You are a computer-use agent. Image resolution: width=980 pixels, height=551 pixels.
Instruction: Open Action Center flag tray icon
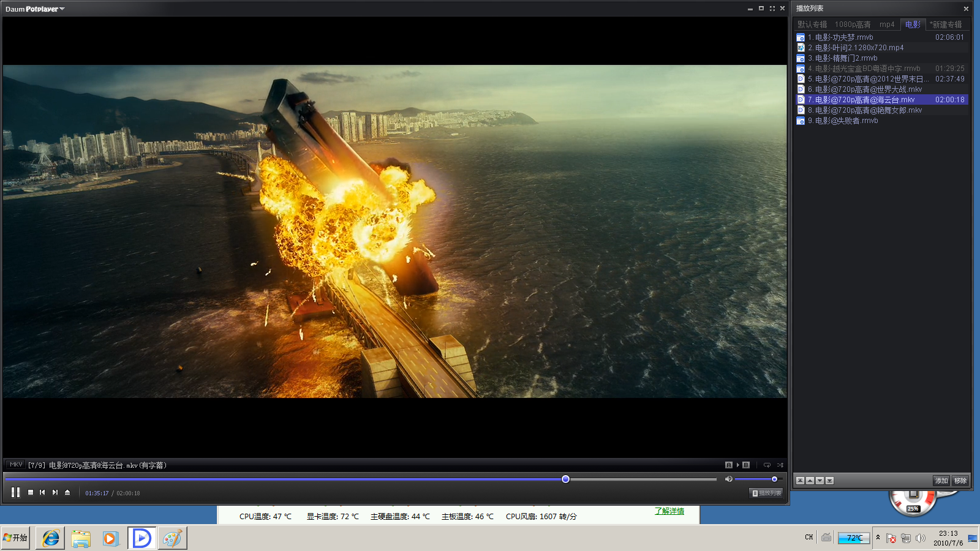[891, 538]
